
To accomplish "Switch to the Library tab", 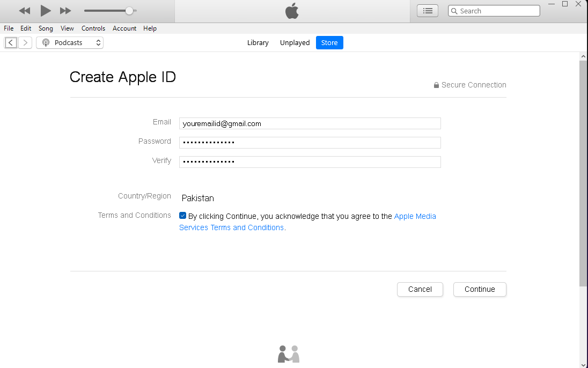I will click(258, 43).
